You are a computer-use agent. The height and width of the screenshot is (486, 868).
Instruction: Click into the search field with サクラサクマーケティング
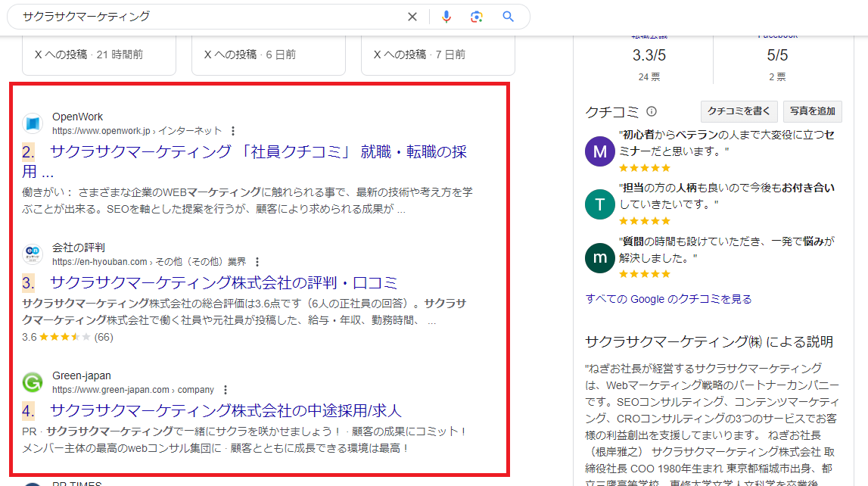click(x=210, y=17)
